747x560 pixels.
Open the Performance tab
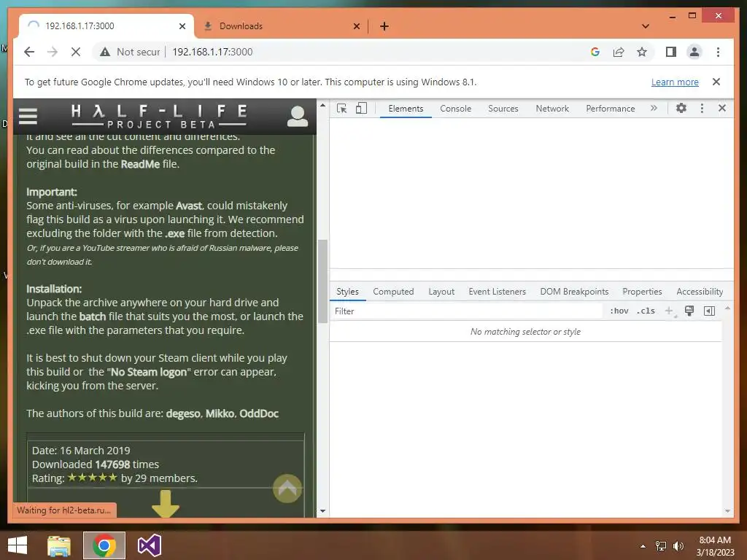(x=611, y=109)
